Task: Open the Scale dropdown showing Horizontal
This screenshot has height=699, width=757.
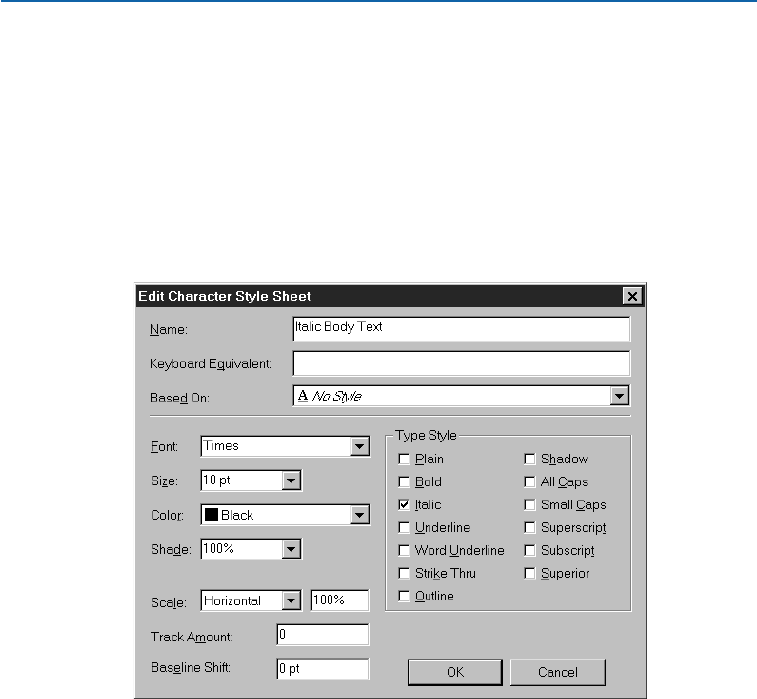Action: click(x=291, y=601)
